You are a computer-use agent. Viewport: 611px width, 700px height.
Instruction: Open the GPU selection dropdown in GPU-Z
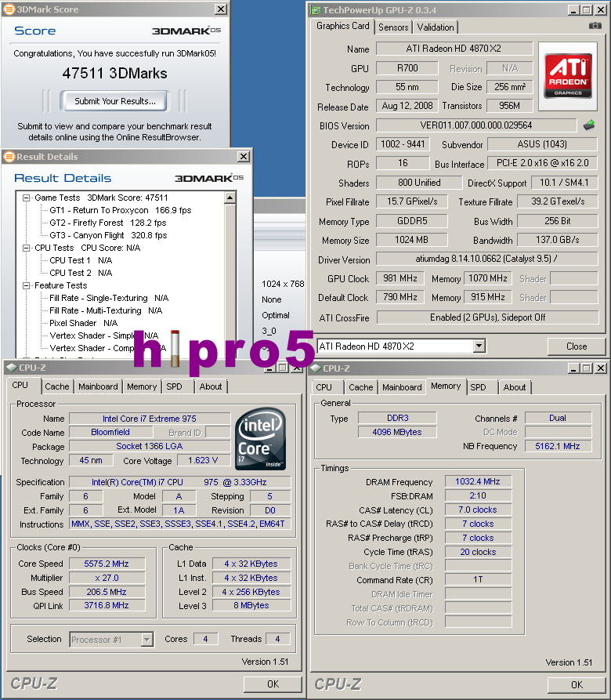[479, 346]
